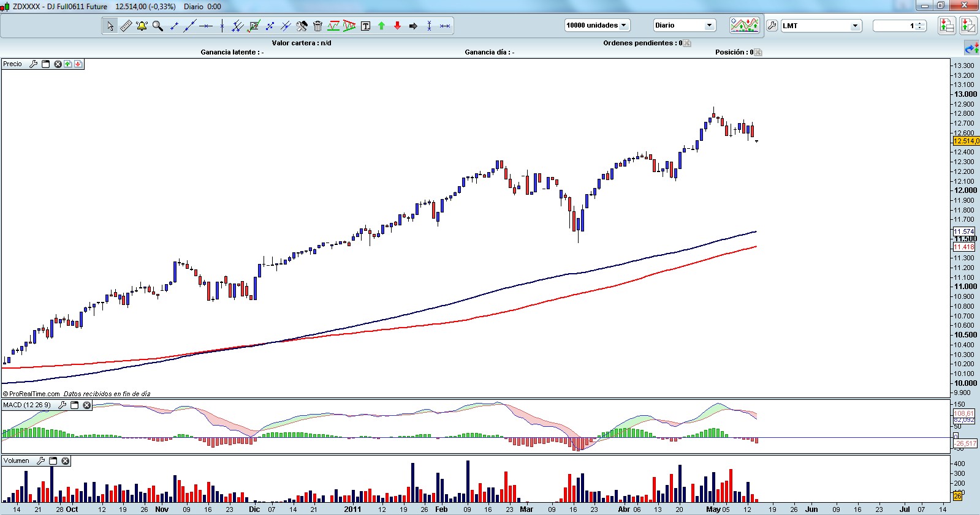
Task: Click the Ganancia latente text
Action: pyautogui.click(x=232, y=52)
